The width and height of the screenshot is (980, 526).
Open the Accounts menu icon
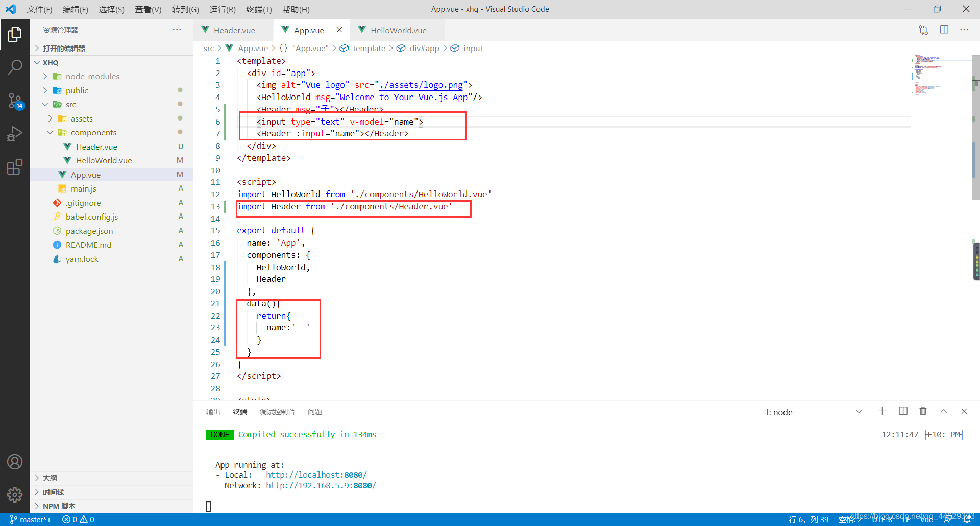(15, 462)
